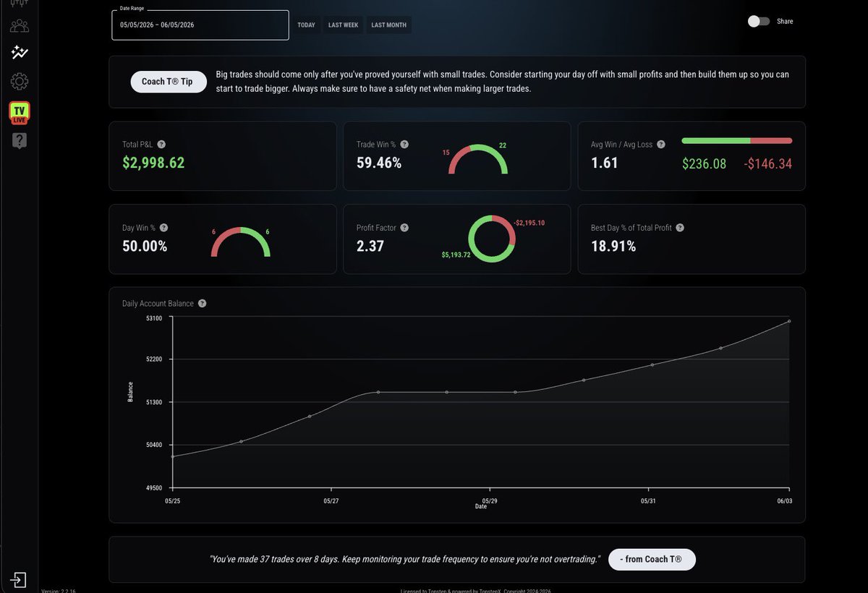This screenshot has width=868, height=593.
Task: Click the Coach T® Tip button
Action: [169, 82]
